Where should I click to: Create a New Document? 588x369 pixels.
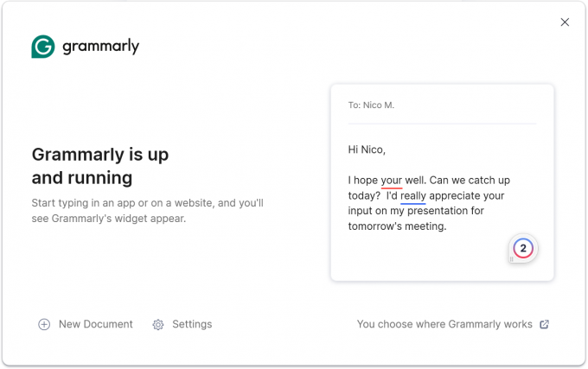pyautogui.click(x=86, y=324)
